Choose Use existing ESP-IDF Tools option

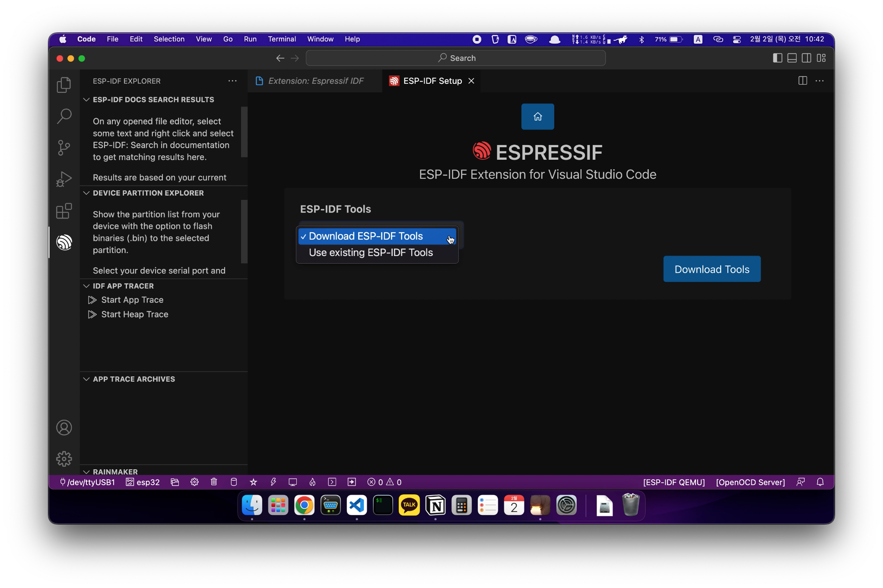point(371,253)
